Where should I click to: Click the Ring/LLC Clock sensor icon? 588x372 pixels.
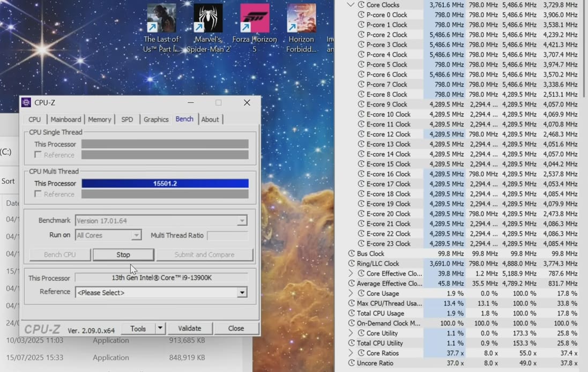click(x=352, y=264)
